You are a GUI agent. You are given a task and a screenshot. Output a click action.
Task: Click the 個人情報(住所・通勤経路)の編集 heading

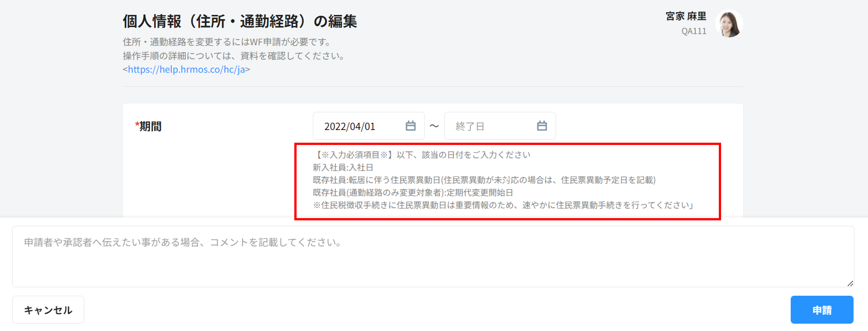[x=240, y=21]
